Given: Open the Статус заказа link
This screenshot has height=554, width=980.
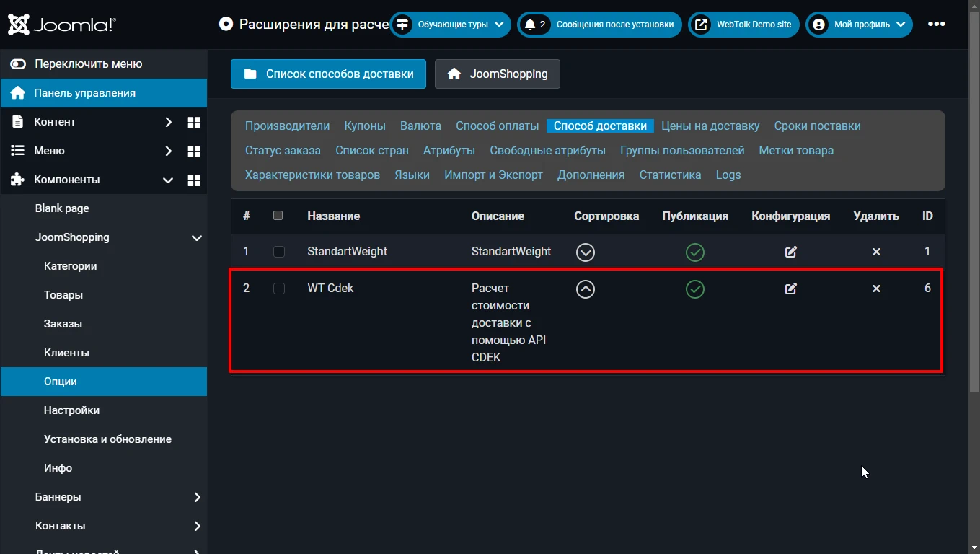Looking at the screenshot, I should 283,150.
